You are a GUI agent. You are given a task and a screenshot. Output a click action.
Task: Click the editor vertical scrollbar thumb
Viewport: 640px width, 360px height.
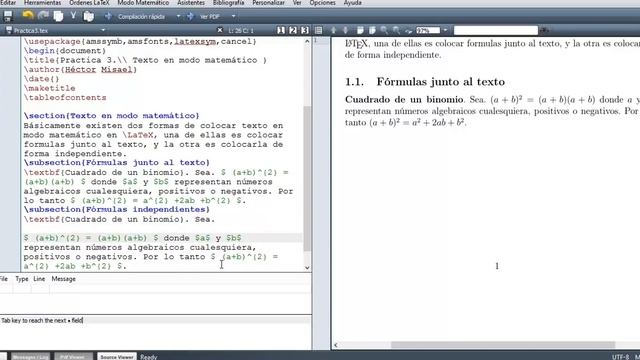[x=307, y=178]
